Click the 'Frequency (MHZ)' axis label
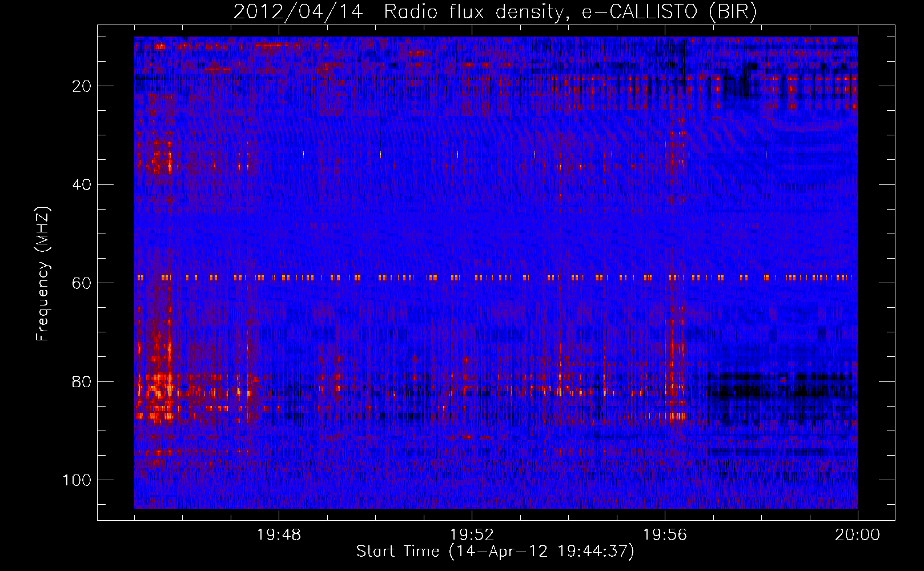The width and height of the screenshot is (924, 571). [43, 274]
